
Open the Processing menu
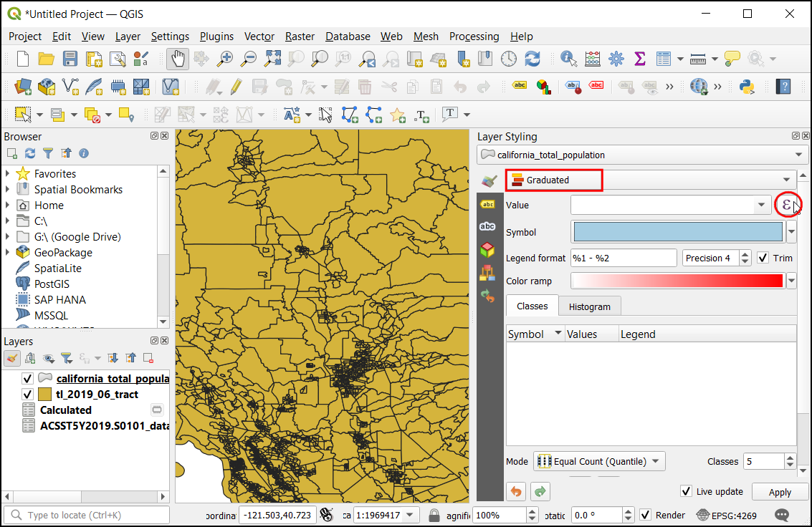pyautogui.click(x=474, y=37)
